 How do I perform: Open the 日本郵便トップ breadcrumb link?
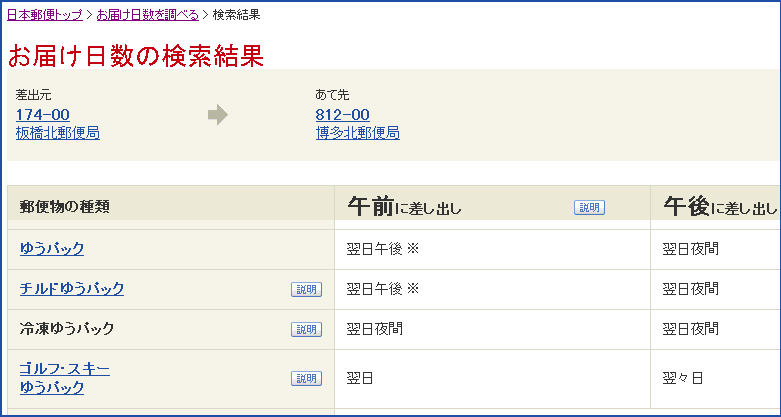(x=45, y=15)
